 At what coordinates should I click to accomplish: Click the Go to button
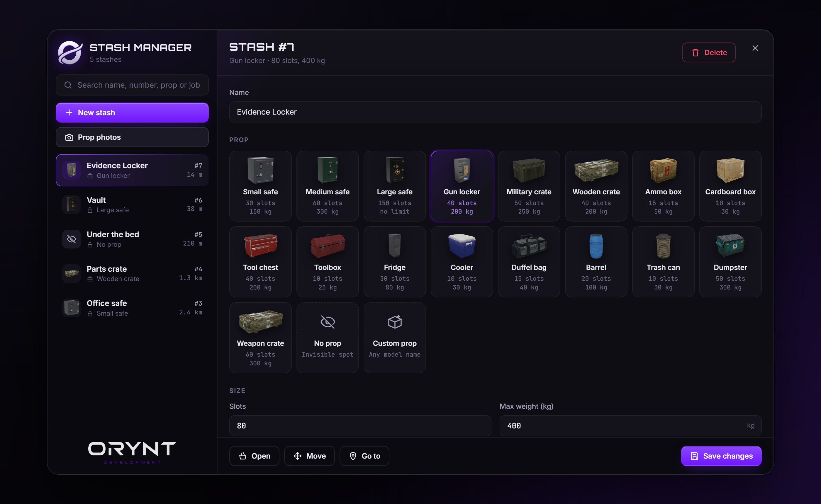(364, 456)
